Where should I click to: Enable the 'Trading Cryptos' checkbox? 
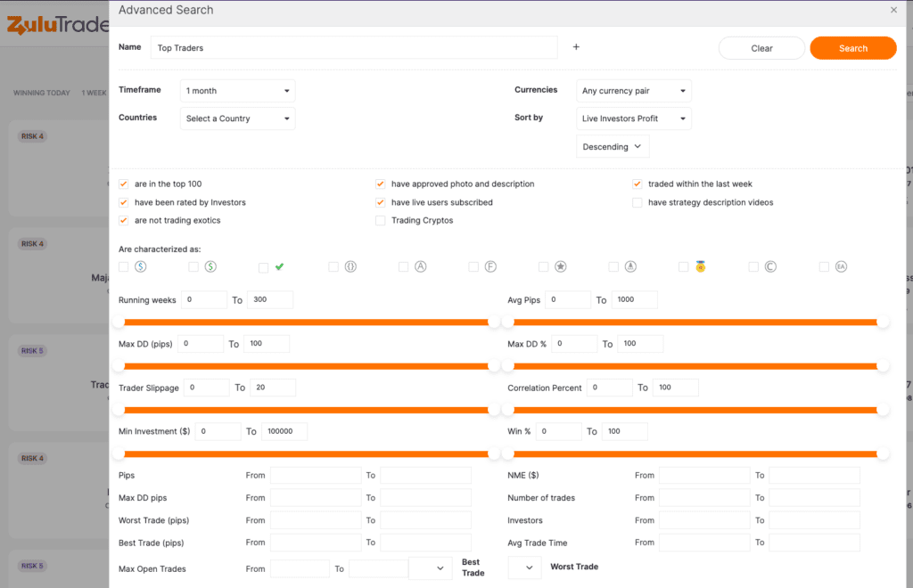[380, 220]
